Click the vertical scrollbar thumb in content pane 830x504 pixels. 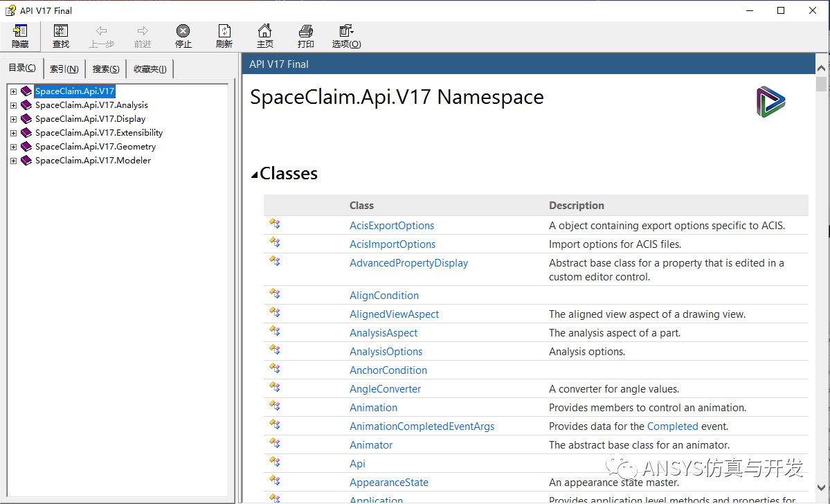(x=821, y=84)
